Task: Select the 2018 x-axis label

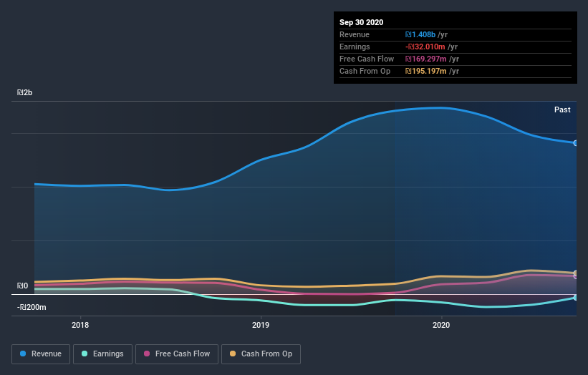Action: (x=80, y=325)
